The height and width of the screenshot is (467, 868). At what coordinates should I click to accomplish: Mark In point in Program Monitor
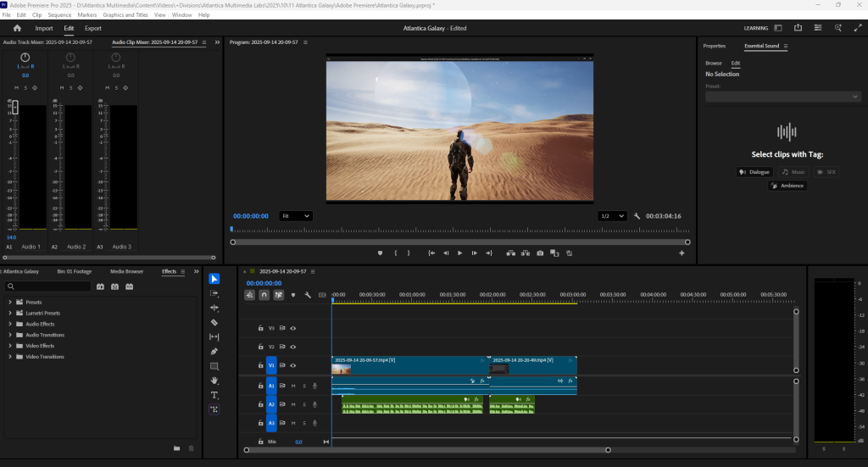point(395,253)
